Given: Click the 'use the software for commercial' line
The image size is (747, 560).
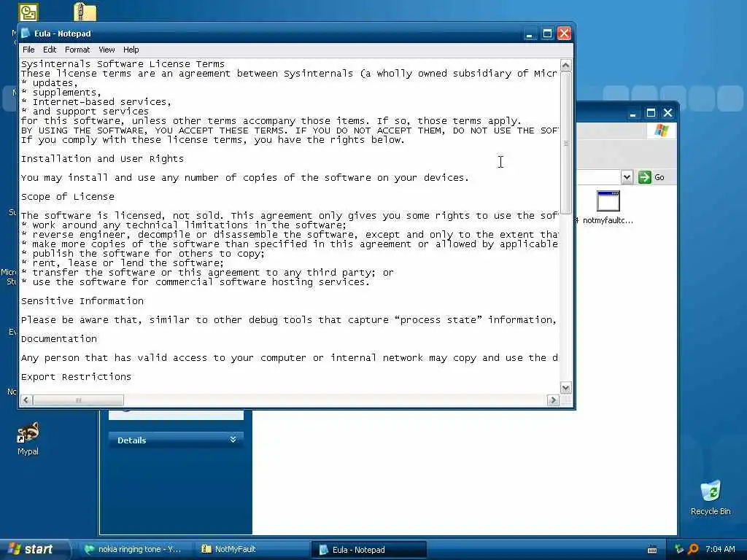Looking at the screenshot, I should click(196, 282).
